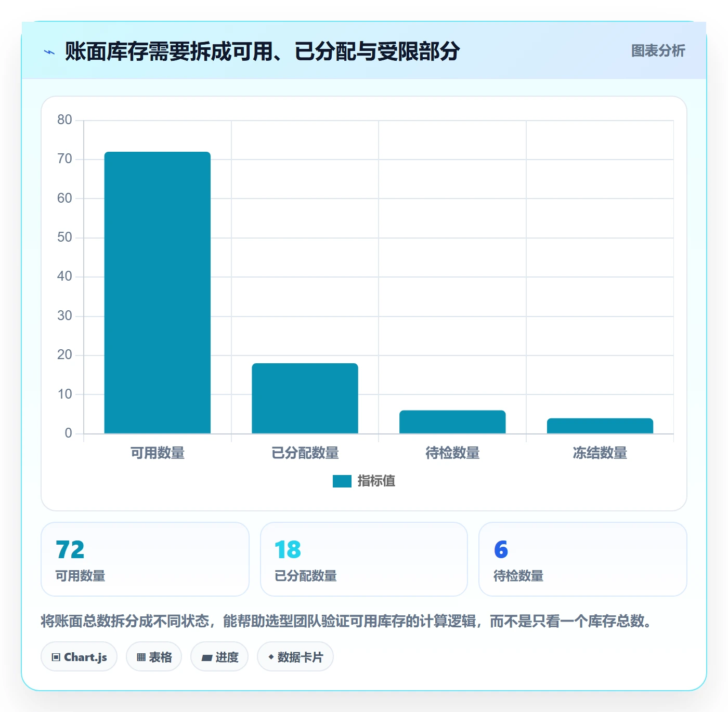Click the 可用数量 x-axis label
Viewport: 728px width, 712px height.
tap(158, 453)
